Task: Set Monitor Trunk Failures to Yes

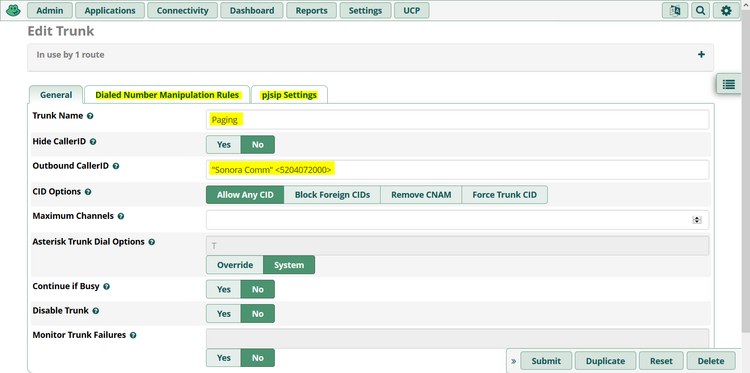Action: pyautogui.click(x=223, y=358)
